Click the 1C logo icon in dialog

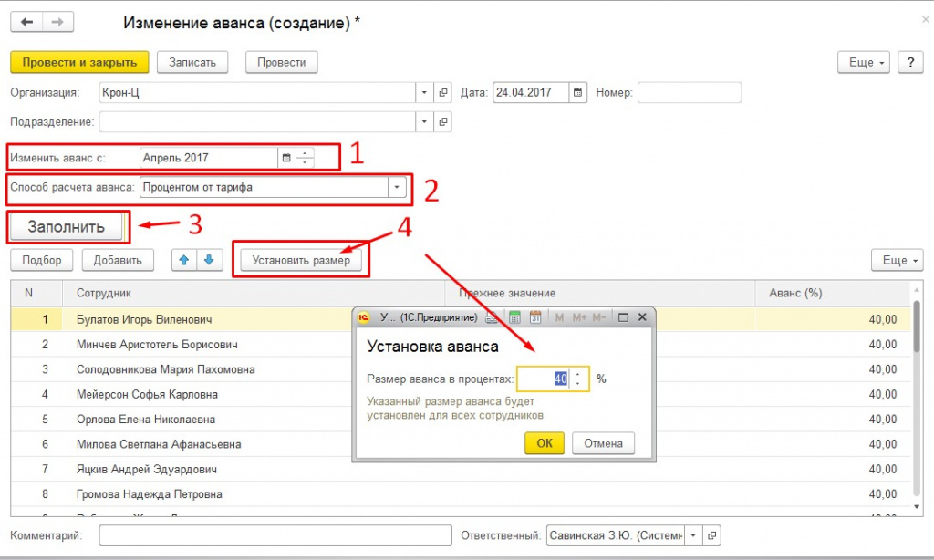pos(363,317)
